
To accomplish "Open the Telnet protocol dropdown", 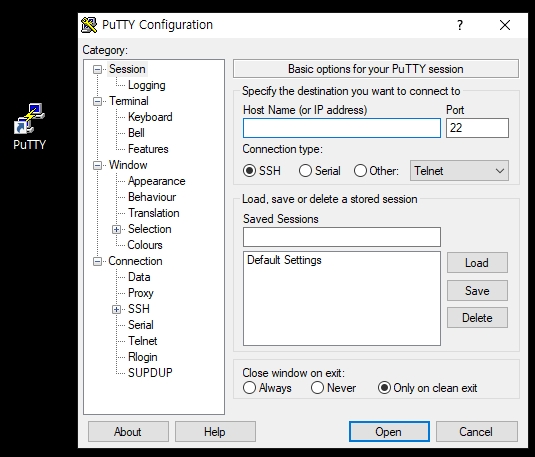I will (x=459, y=171).
